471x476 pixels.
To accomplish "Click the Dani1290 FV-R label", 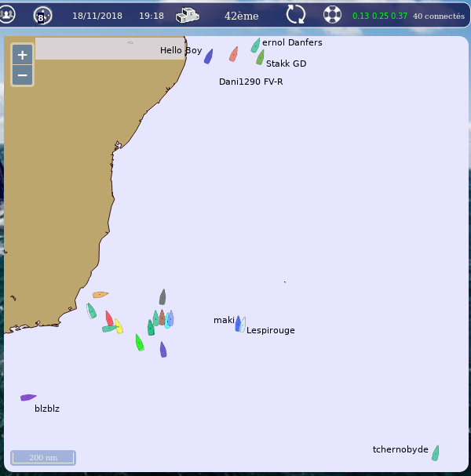I will [250, 82].
